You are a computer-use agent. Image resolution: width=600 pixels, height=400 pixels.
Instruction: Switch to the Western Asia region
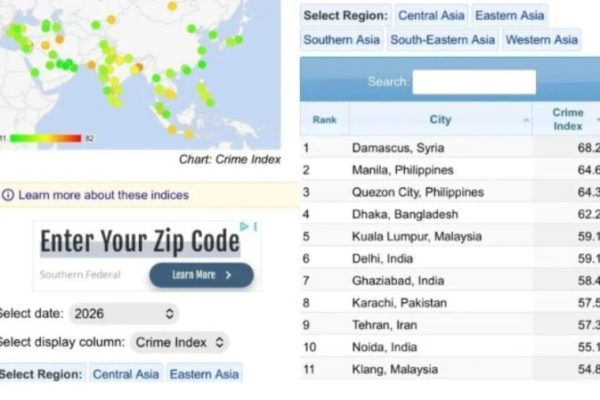pyautogui.click(x=541, y=40)
